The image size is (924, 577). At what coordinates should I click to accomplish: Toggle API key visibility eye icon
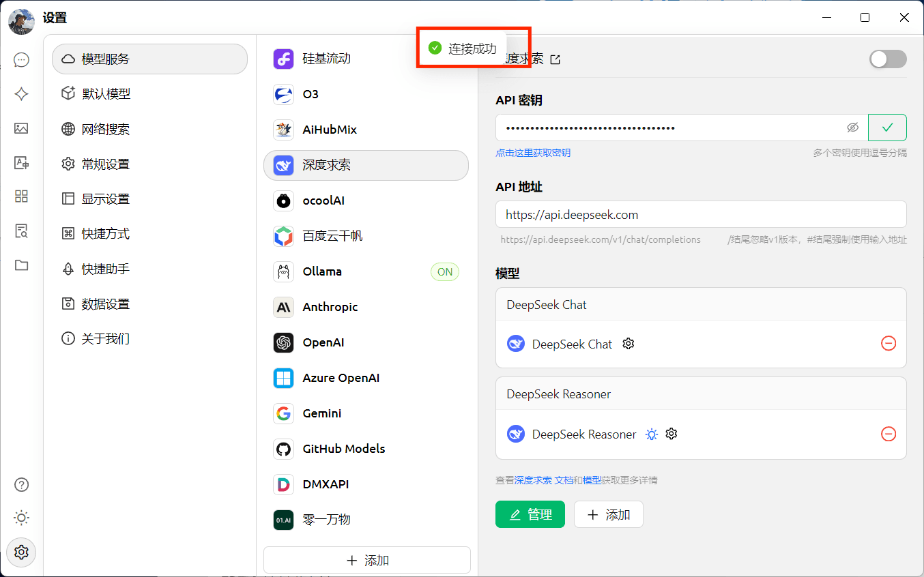852,128
